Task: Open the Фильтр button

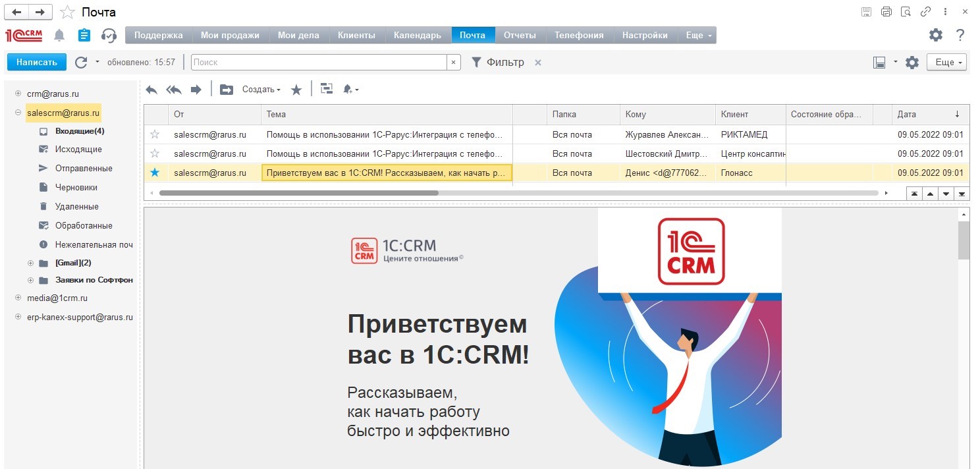Action: 499,62
